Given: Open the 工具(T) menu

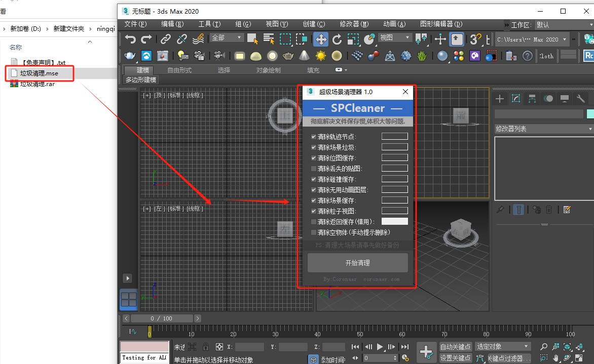Looking at the screenshot, I should 209,24.
